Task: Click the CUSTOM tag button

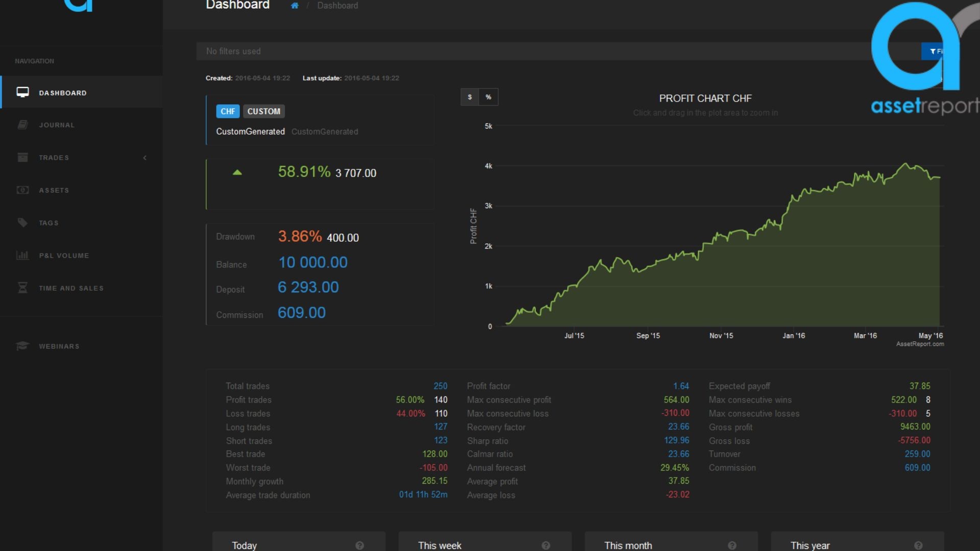Action: (263, 111)
